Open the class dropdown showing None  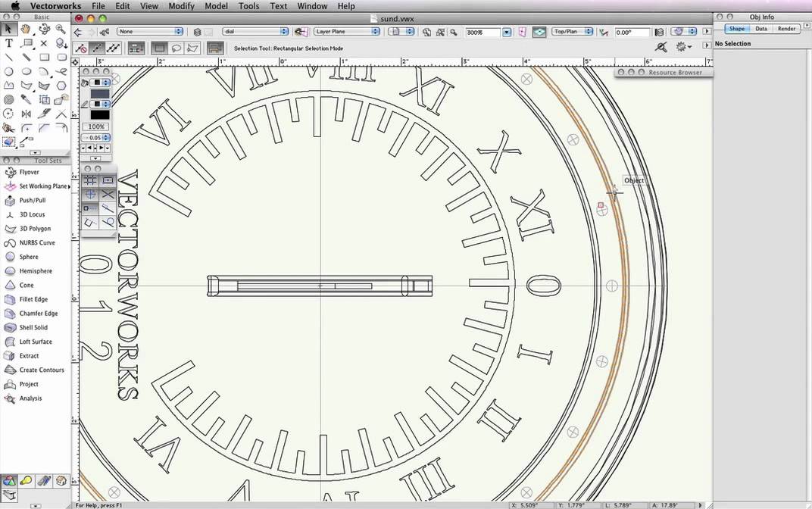tap(151, 32)
